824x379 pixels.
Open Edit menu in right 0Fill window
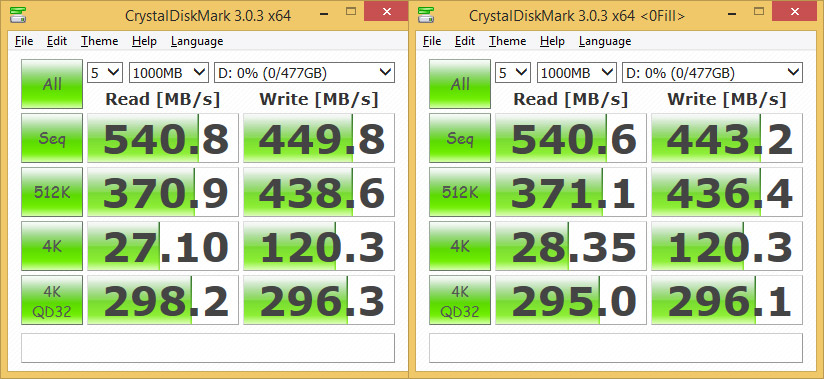(465, 41)
